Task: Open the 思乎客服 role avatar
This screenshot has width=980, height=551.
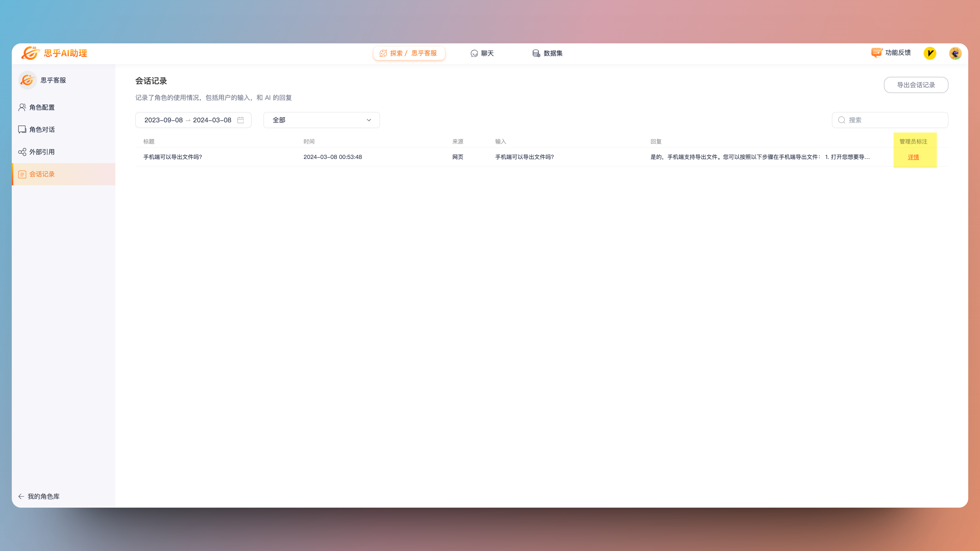Action: point(27,80)
